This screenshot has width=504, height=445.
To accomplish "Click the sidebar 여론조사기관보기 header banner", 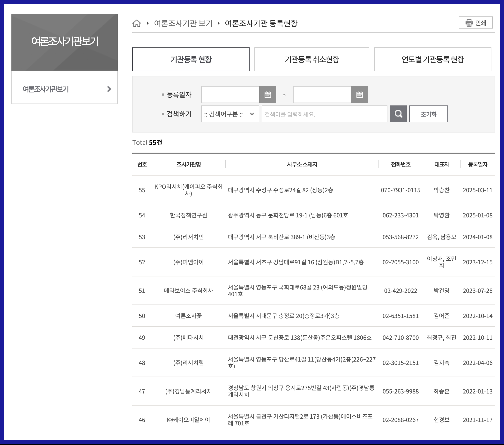I will (65, 42).
